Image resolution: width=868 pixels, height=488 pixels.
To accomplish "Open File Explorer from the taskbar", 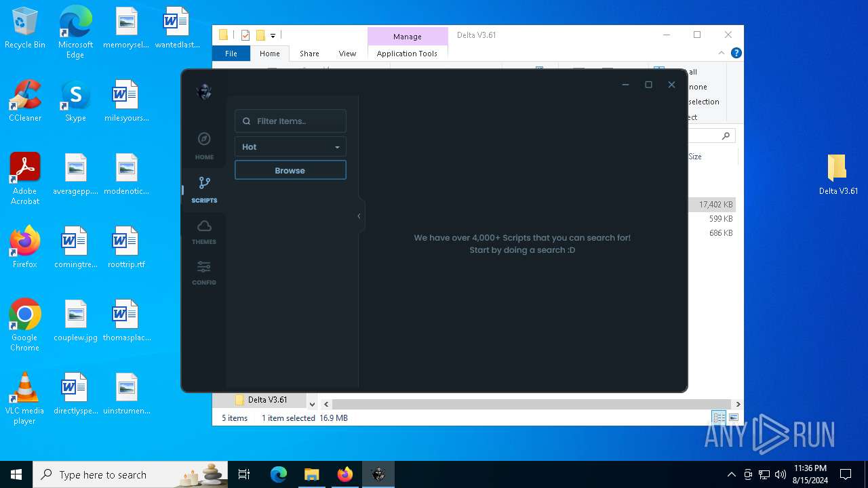I will pyautogui.click(x=311, y=474).
